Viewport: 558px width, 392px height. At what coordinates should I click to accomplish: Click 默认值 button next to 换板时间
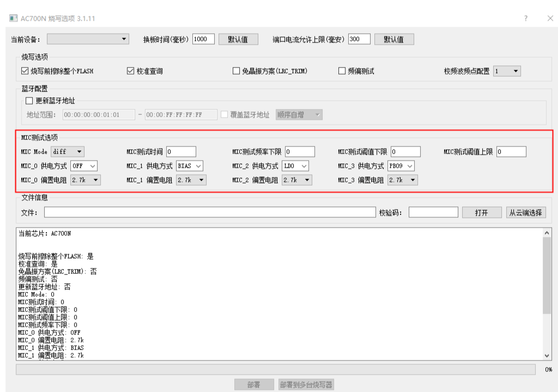[238, 39]
